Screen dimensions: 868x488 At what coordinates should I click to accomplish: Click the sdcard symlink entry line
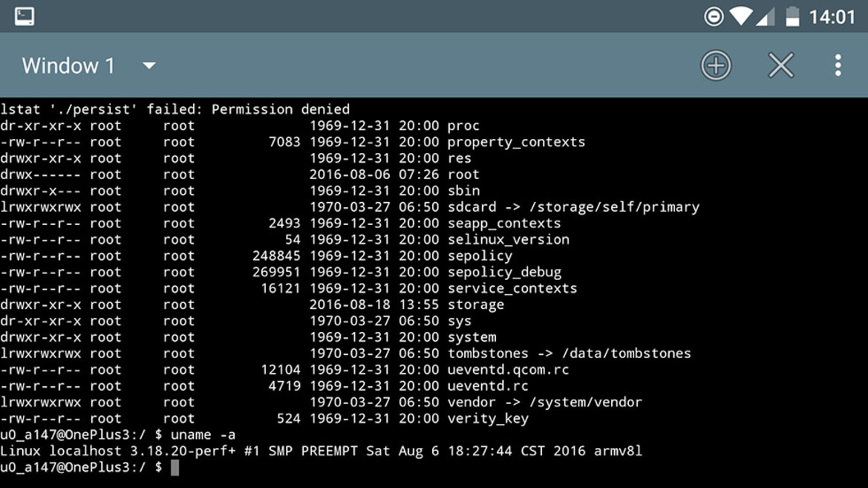tap(350, 207)
